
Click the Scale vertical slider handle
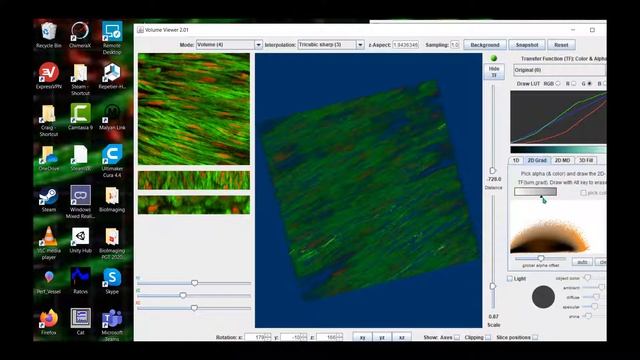pyautogui.click(x=493, y=286)
